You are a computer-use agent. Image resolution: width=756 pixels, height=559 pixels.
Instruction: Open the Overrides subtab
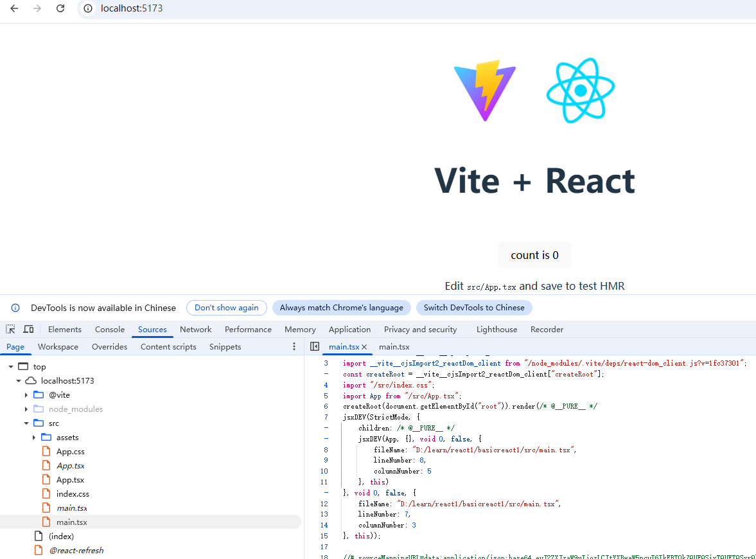click(x=109, y=347)
